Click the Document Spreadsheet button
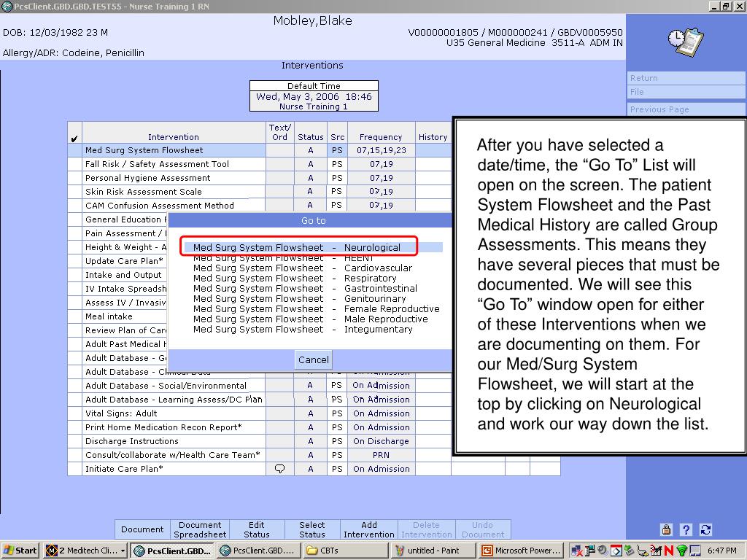Image resolution: width=747 pixels, height=560 pixels. click(200, 529)
